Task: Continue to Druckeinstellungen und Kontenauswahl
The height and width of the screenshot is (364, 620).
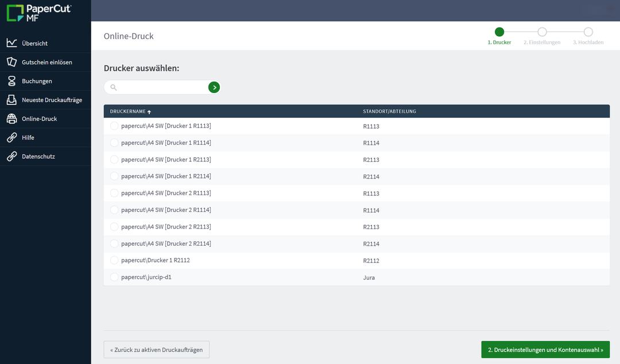Action: pyautogui.click(x=545, y=350)
